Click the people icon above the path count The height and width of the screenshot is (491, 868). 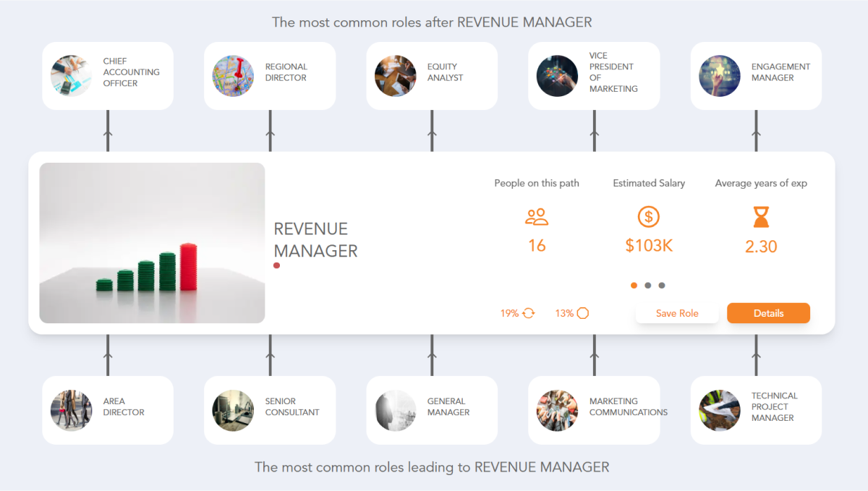tap(537, 217)
